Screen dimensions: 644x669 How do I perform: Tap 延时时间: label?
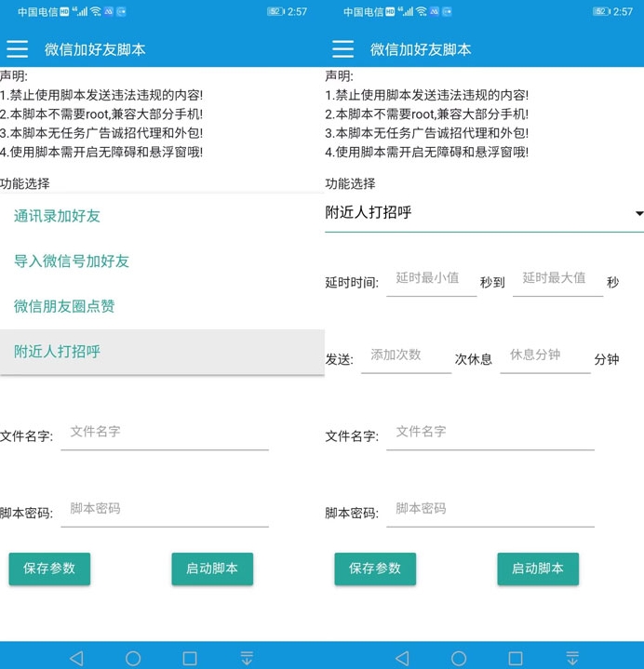pyautogui.click(x=352, y=283)
